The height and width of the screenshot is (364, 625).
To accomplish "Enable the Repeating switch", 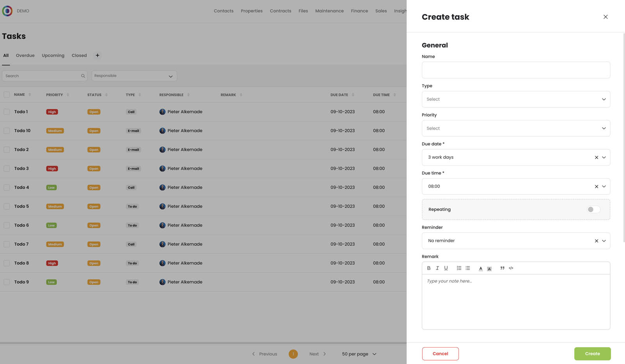I will pyautogui.click(x=593, y=209).
